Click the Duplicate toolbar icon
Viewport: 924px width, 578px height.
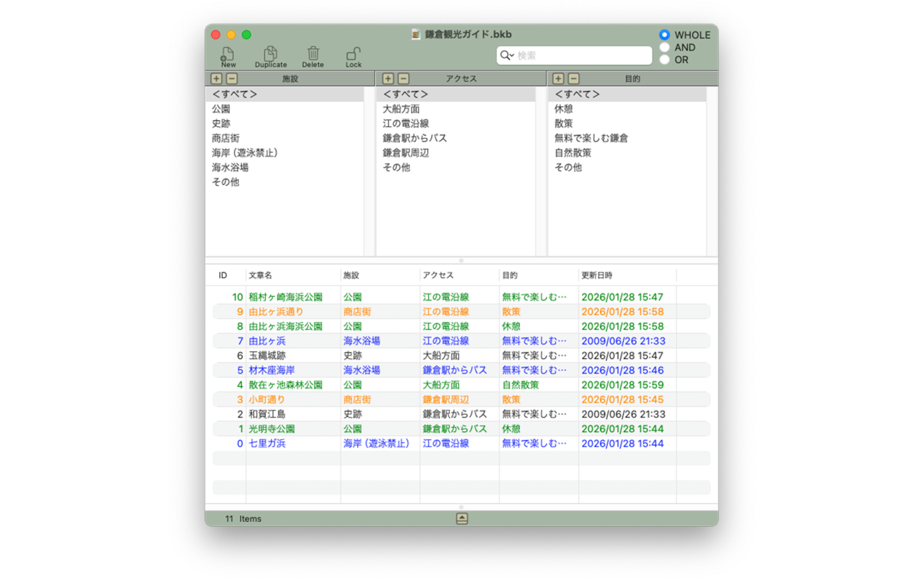270,55
